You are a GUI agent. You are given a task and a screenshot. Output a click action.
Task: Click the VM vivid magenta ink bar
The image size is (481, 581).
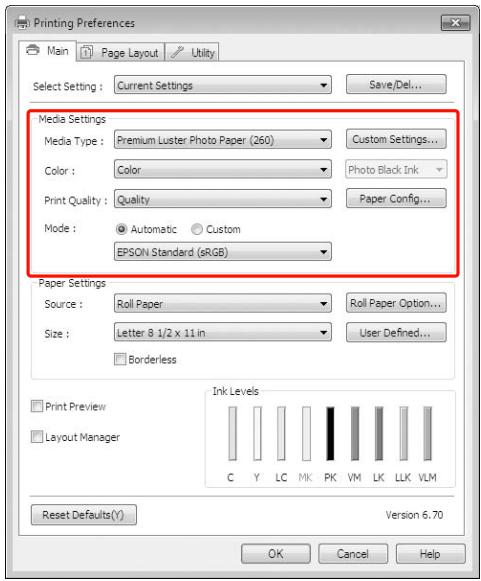point(355,433)
